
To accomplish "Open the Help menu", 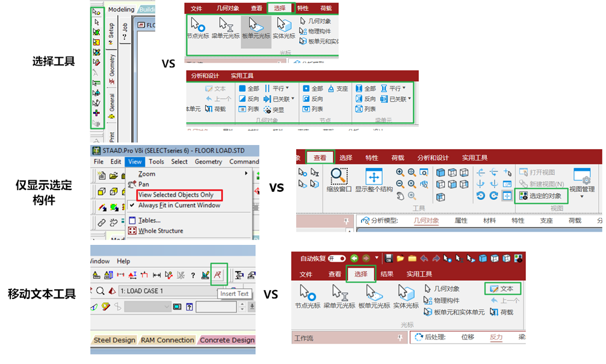I will pos(123,261).
